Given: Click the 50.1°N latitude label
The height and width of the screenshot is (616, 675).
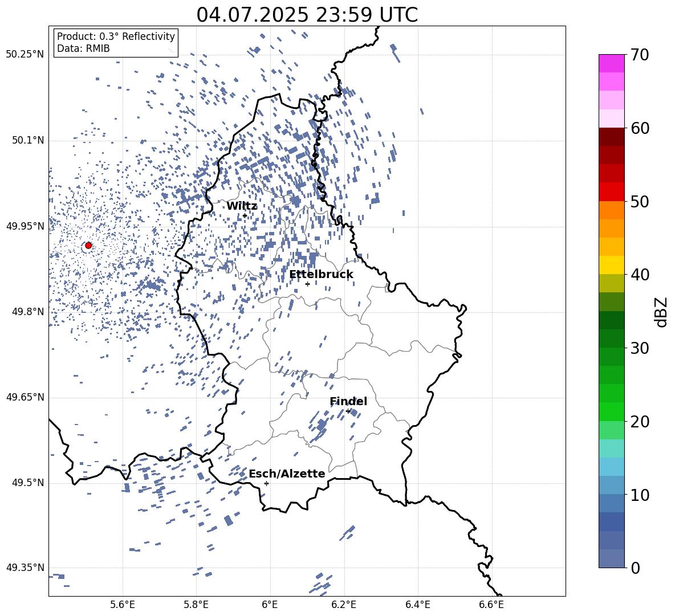Looking at the screenshot, I should point(27,141).
